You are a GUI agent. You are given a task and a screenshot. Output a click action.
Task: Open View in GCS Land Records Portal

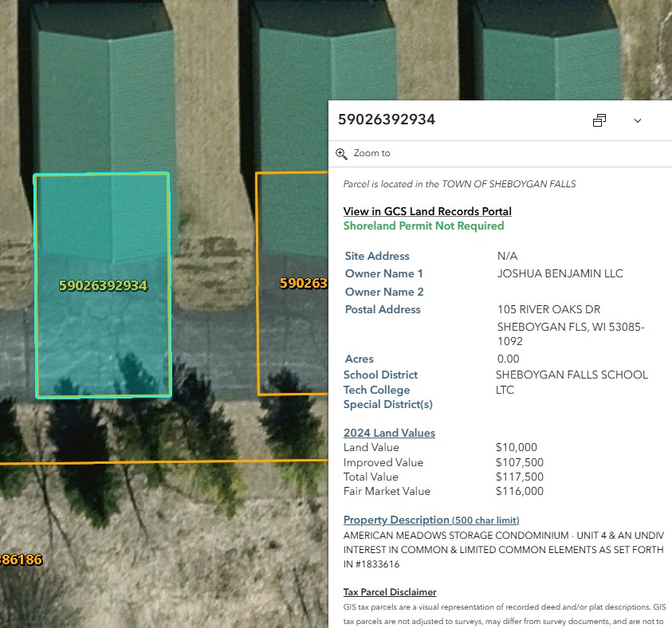pos(427,211)
